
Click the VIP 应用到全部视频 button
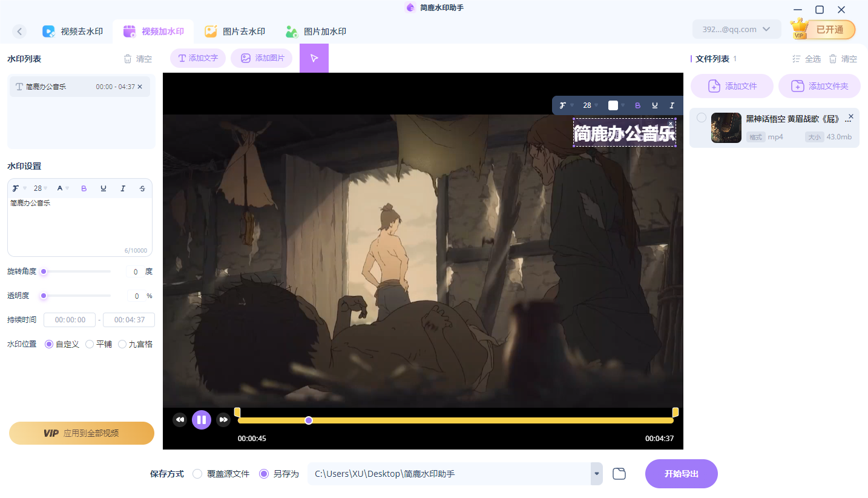[x=81, y=433]
